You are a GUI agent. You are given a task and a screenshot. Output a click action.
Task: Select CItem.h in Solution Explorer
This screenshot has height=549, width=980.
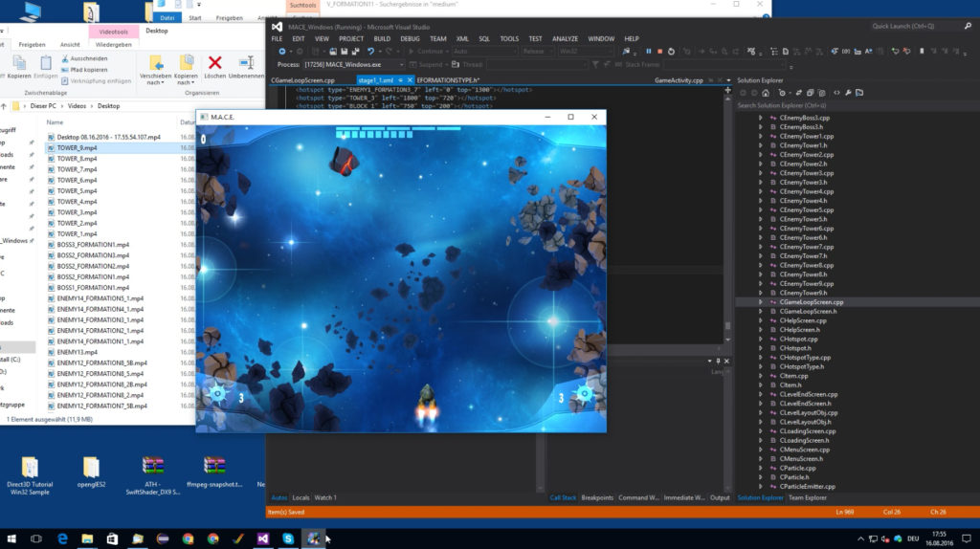pos(790,385)
